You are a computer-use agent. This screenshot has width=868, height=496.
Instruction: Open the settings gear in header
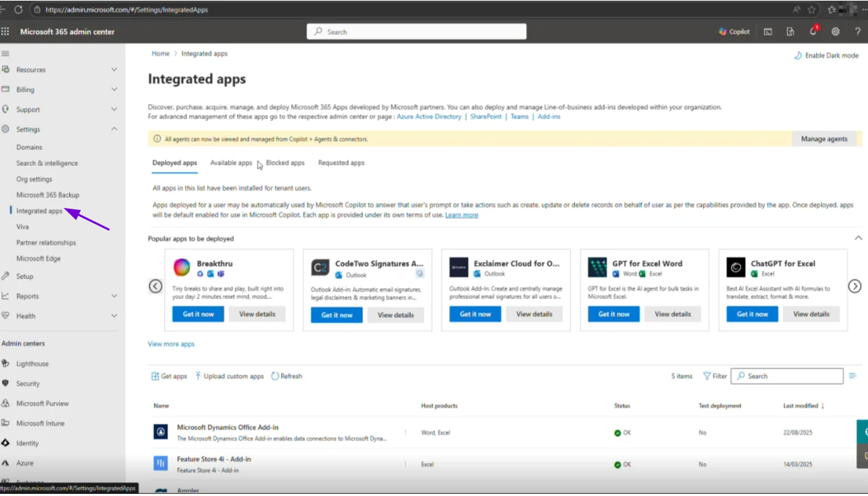[836, 32]
